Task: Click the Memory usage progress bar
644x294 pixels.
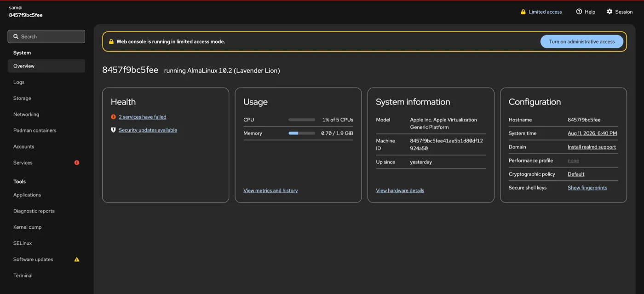Action: click(302, 133)
